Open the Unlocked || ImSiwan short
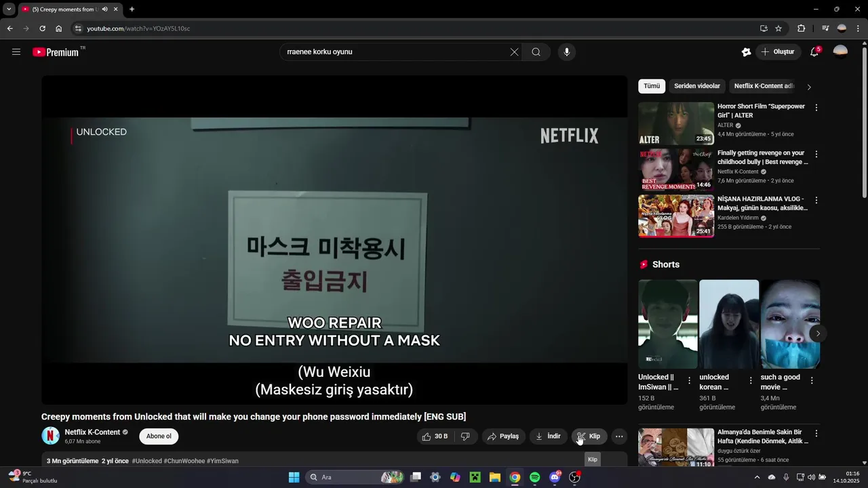This screenshot has width=868, height=488. click(668, 325)
